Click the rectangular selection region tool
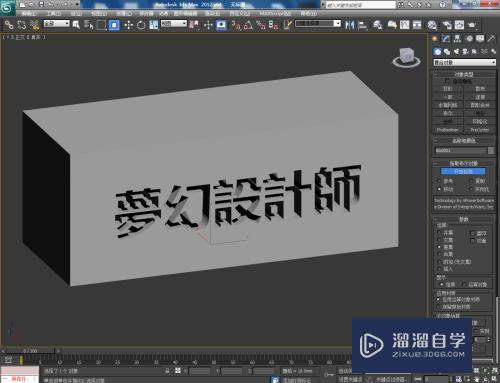This screenshot has height=383, width=500. (101, 25)
